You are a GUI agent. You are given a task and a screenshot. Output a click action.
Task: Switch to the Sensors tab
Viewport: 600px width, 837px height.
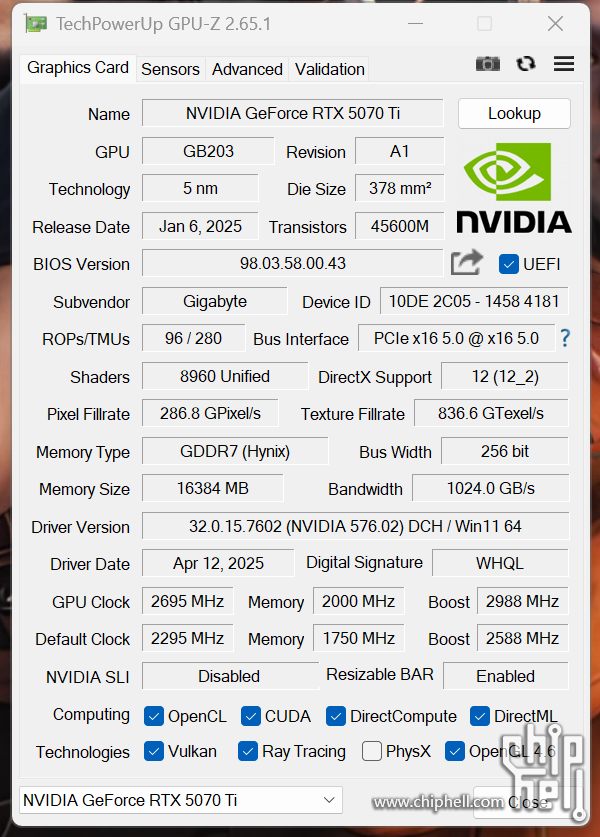[170, 69]
